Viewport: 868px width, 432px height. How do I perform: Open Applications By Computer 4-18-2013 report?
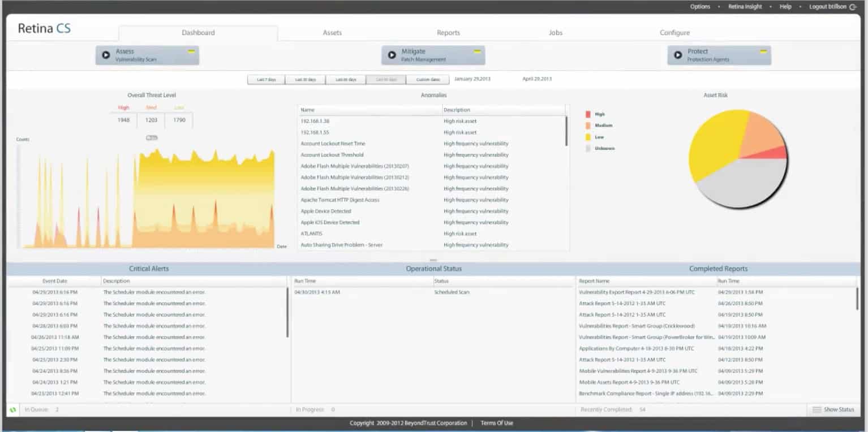[x=716, y=349]
